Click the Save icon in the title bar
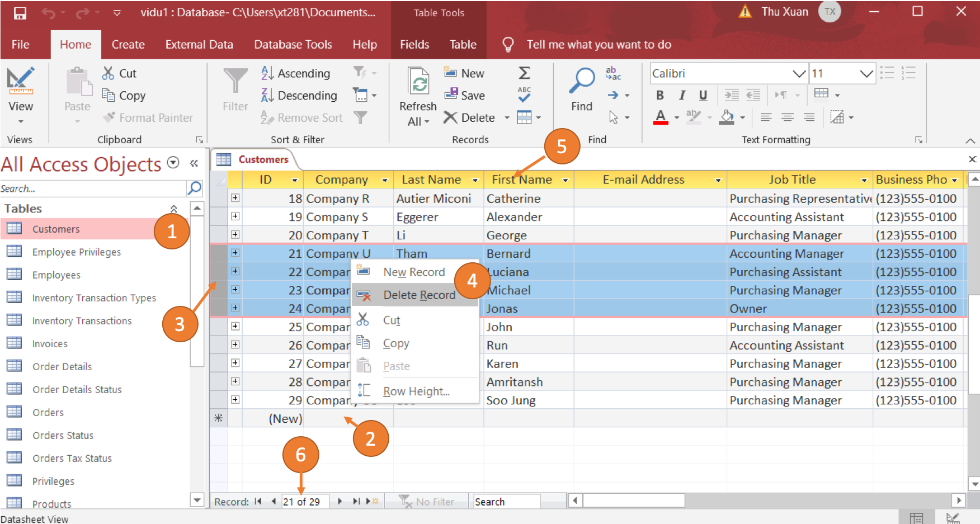This screenshot has width=980, height=524. point(20,13)
